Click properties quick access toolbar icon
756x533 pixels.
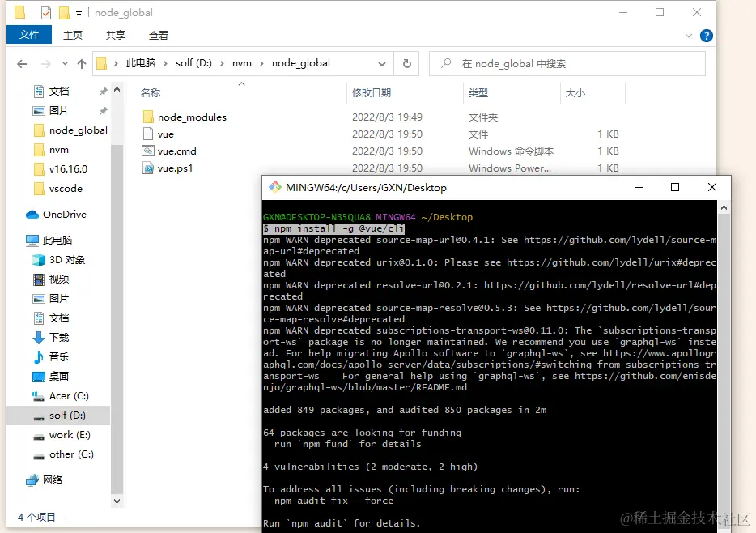(46, 12)
